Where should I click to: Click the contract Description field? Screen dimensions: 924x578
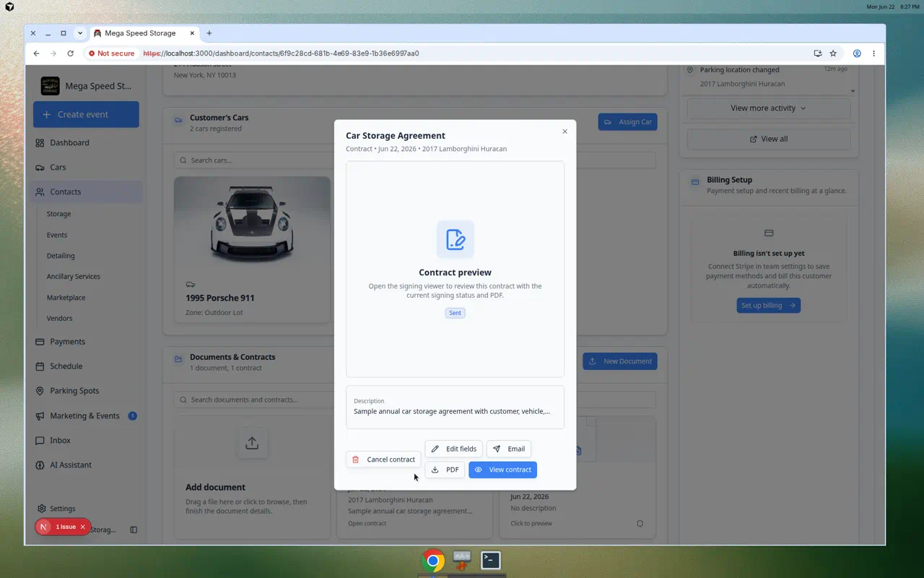click(455, 407)
